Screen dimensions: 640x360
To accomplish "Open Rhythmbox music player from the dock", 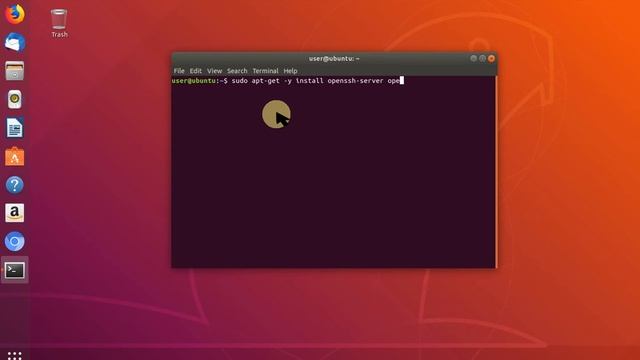I will point(15,99).
